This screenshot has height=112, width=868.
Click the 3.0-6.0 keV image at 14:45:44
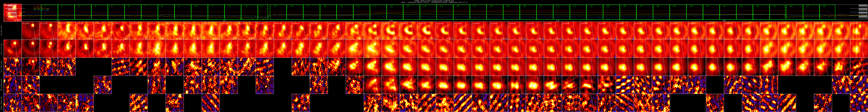point(679,31)
